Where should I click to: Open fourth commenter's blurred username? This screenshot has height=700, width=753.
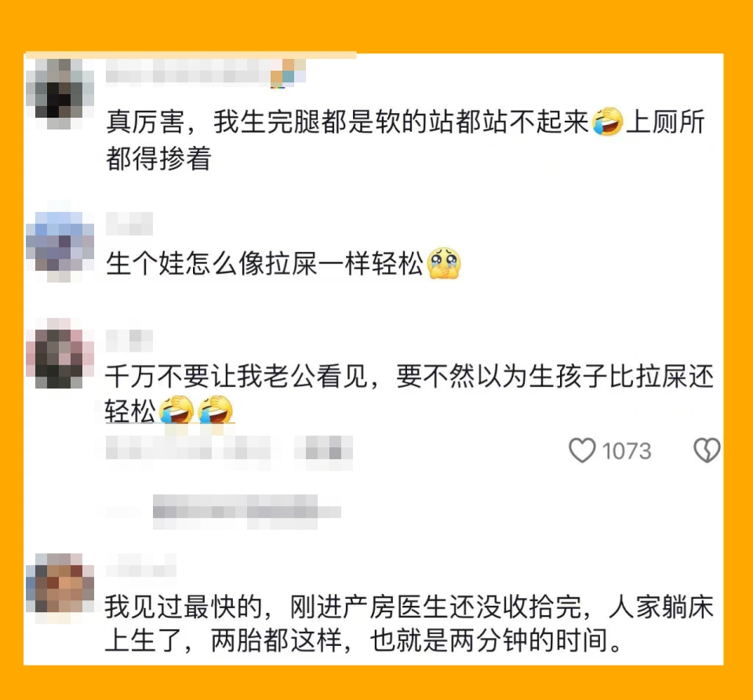click(x=140, y=565)
